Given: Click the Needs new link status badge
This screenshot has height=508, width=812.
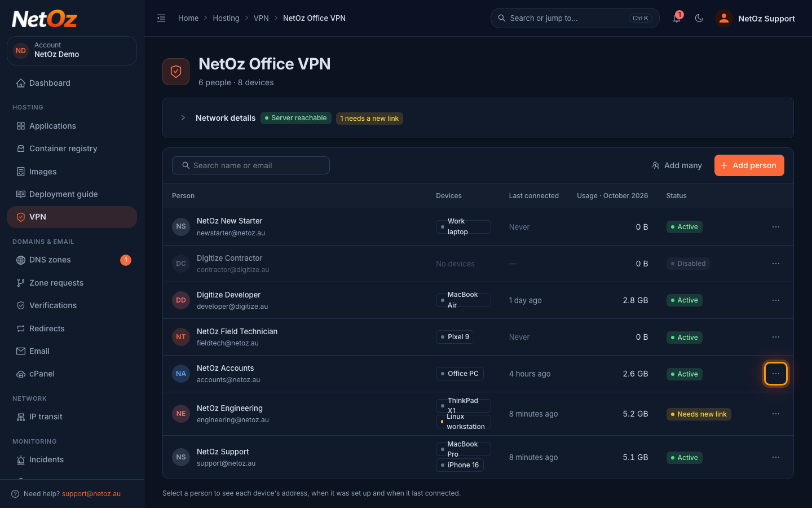Looking at the screenshot, I should (x=699, y=414).
